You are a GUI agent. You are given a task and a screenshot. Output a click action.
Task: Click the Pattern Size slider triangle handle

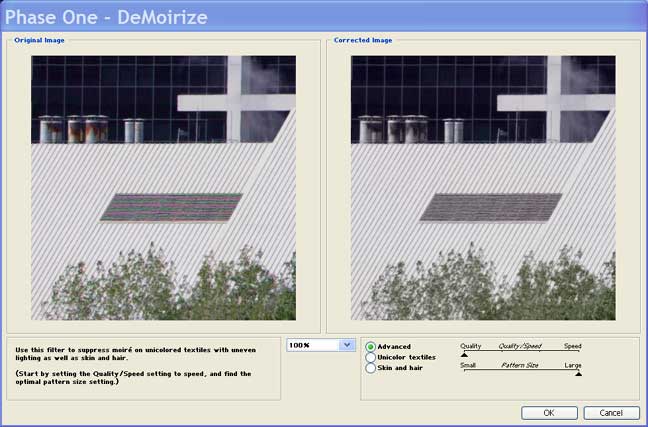click(x=577, y=373)
